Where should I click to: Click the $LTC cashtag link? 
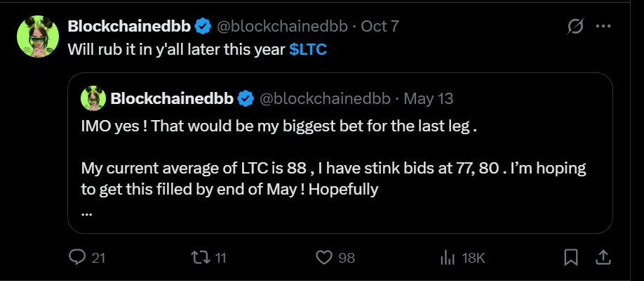(307, 51)
